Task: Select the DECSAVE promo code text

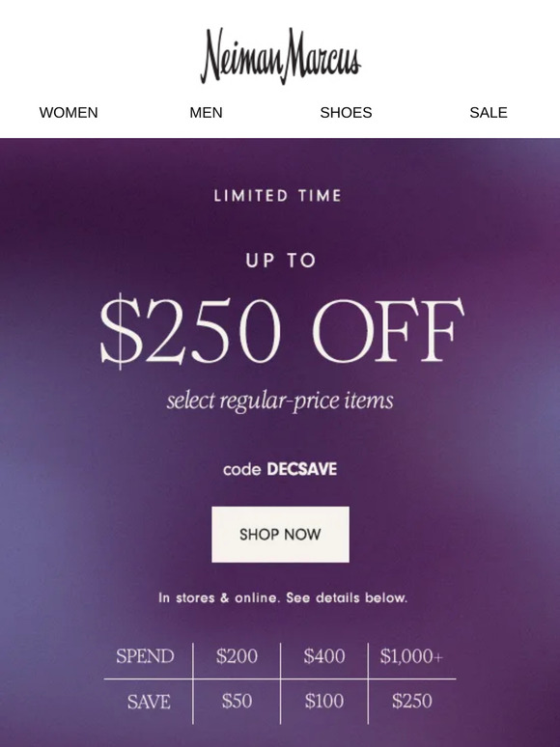Action: 301,469
